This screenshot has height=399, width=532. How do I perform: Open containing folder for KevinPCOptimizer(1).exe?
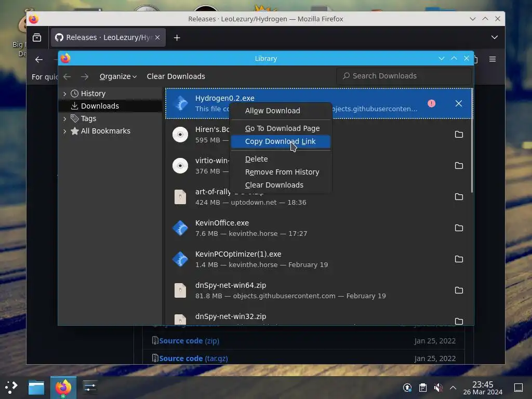(x=459, y=259)
